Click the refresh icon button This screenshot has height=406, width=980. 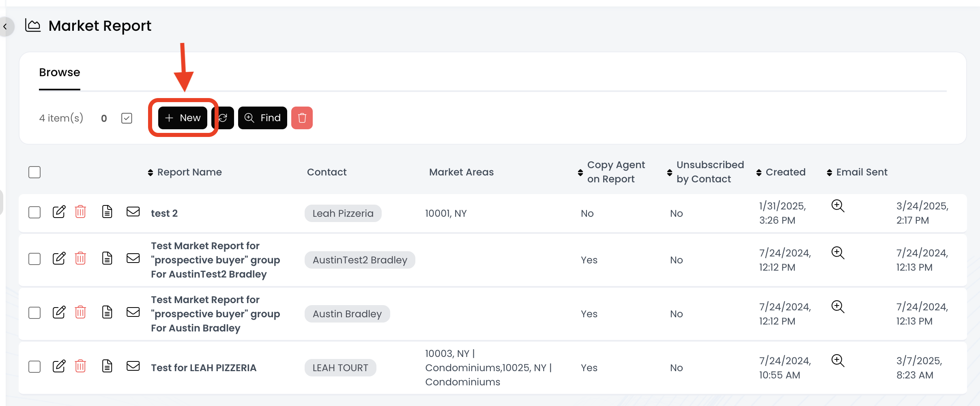tap(224, 118)
